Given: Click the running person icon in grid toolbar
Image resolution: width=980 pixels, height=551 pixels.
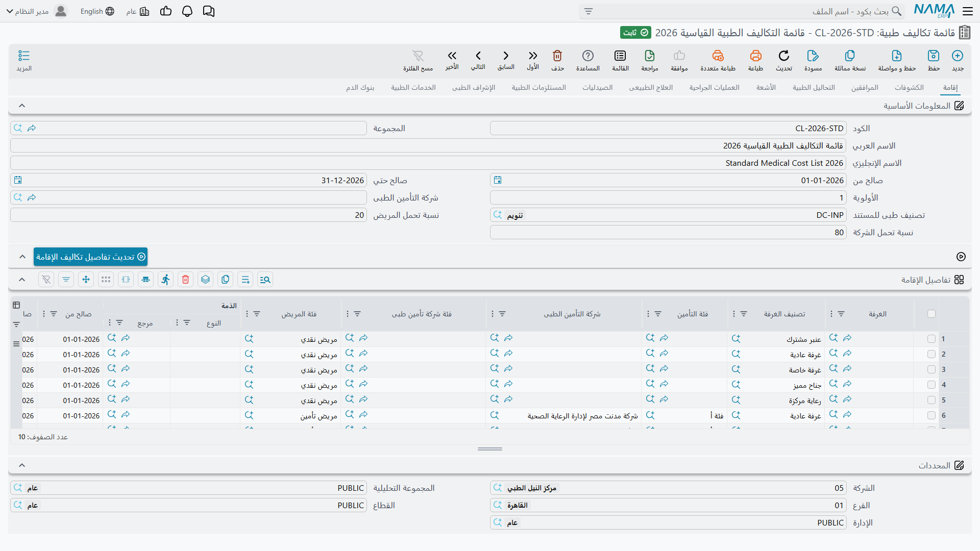Looking at the screenshot, I should pyautogui.click(x=166, y=280).
